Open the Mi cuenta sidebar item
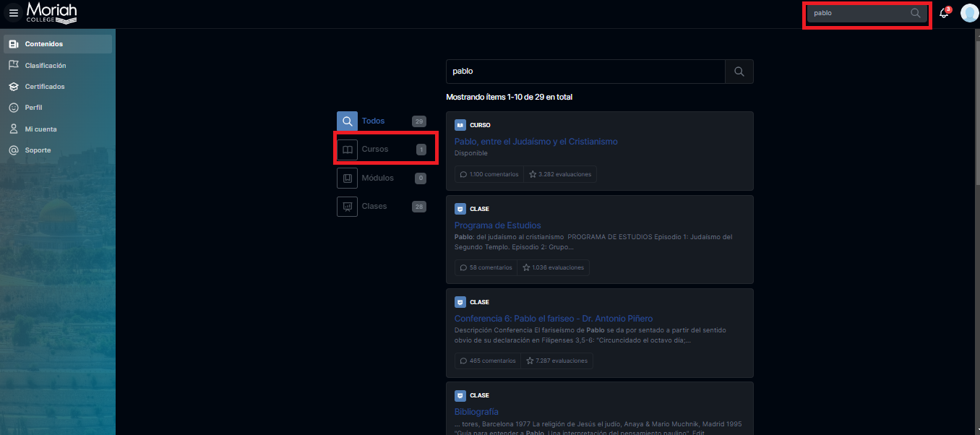The height and width of the screenshot is (435, 980). 40,129
